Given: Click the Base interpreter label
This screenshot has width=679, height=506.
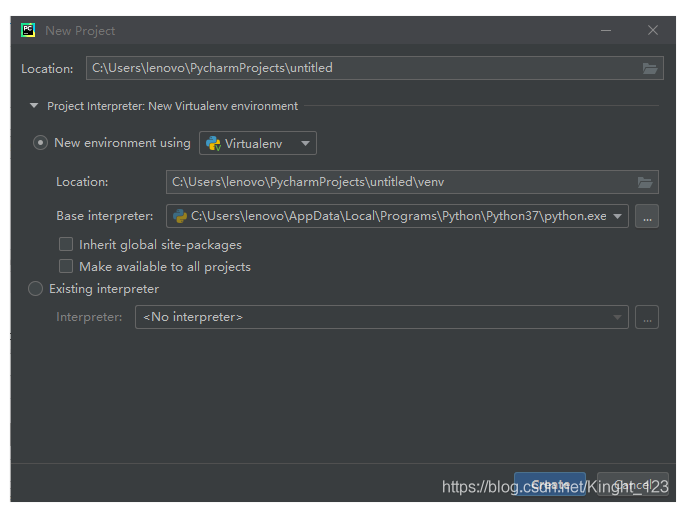Looking at the screenshot, I should click(104, 216).
